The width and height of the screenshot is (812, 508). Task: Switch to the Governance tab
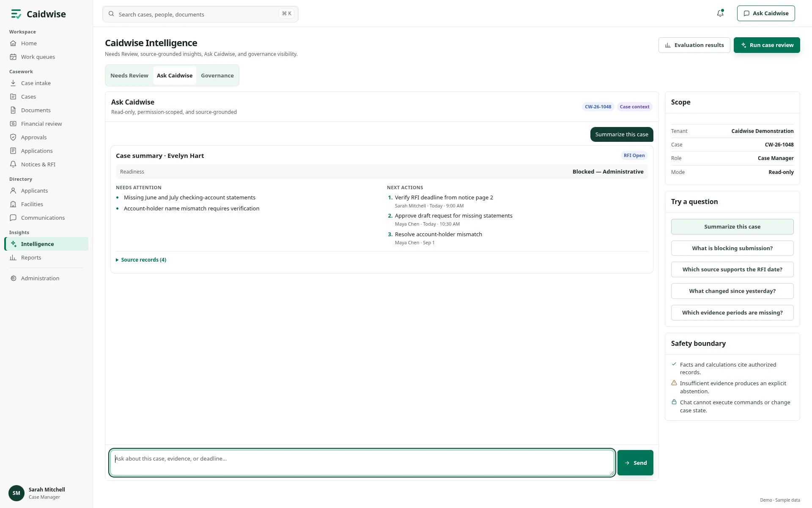click(x=217, y=75)
